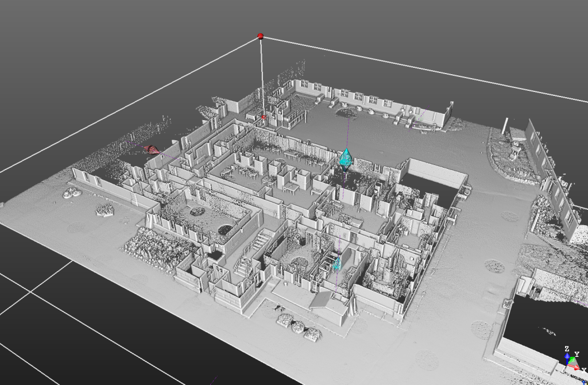This screenshot has width=588, height=385.
Task: Click the red sphere handle atop the bounding box
Action: click(x=261, y=36)
